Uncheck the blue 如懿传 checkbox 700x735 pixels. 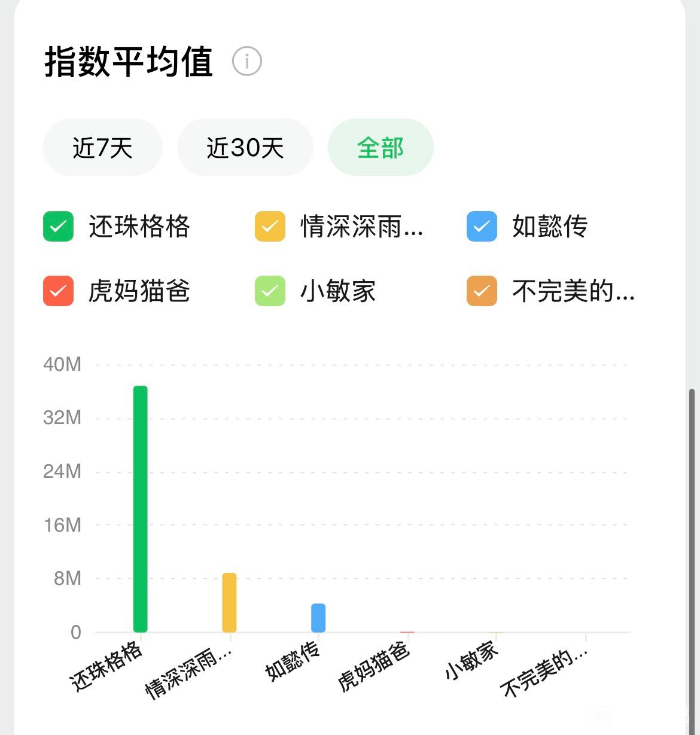(x=482, y=227)
